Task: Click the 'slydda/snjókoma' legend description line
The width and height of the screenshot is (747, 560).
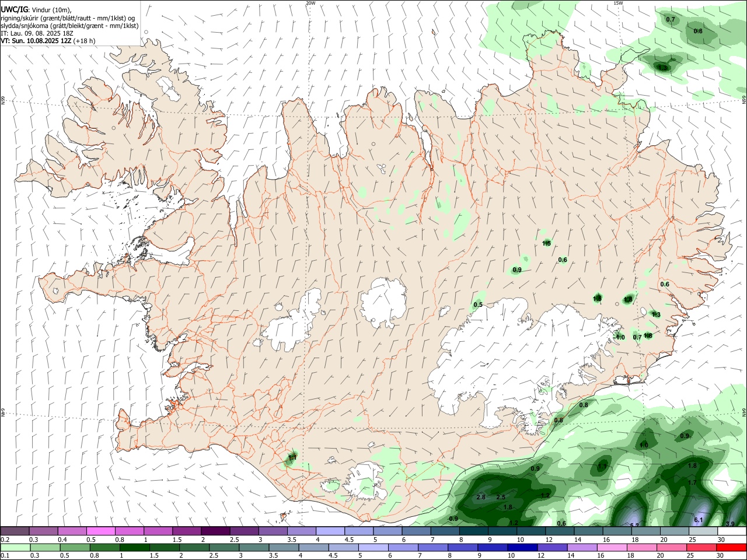Action: [69, 26]
